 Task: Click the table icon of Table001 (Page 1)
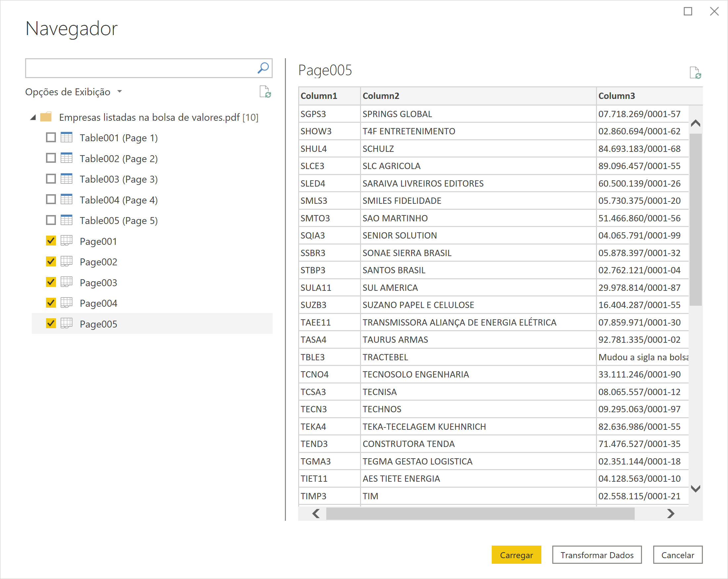[67, 137]
